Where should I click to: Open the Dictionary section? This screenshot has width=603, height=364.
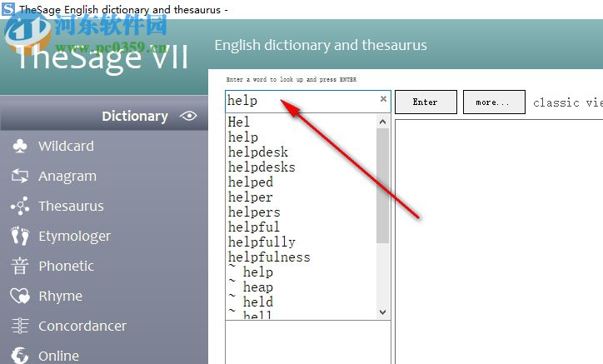coord(135,116)
